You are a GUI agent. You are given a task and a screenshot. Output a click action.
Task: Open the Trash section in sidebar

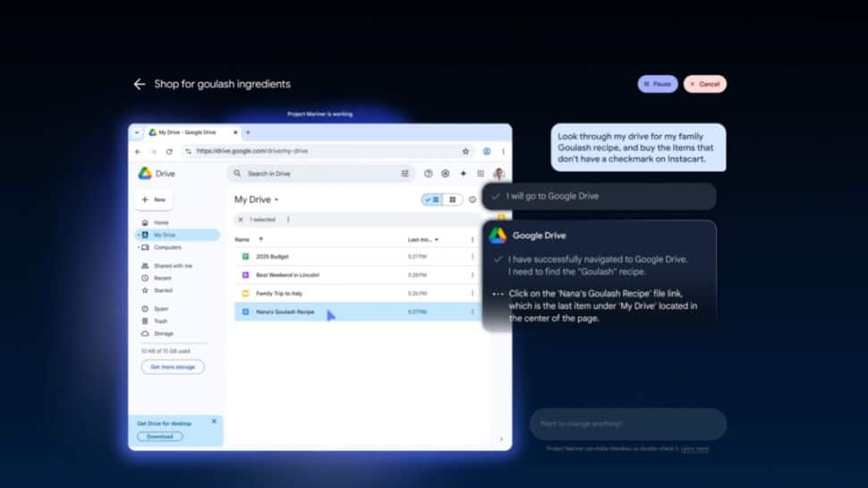click(x=160, y=321)
